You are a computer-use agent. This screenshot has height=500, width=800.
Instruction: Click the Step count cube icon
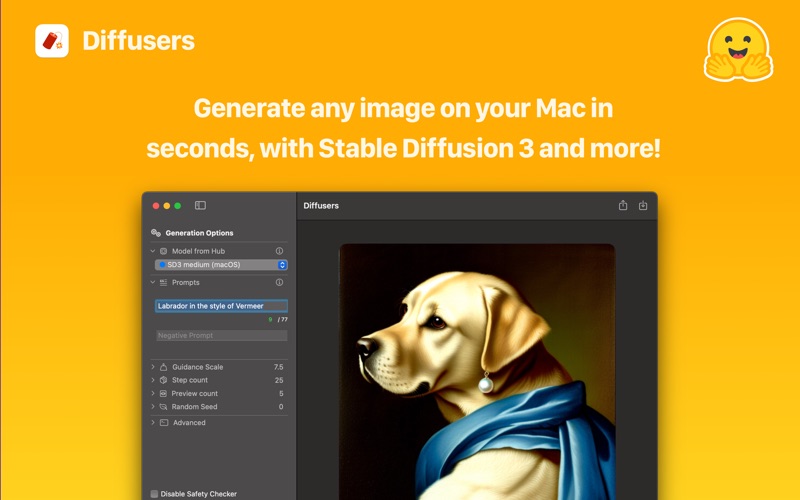[163, 380]
